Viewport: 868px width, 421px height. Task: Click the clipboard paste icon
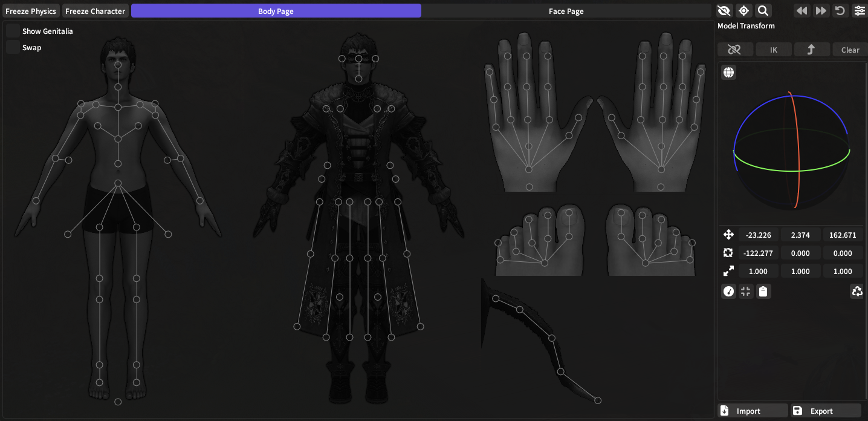(x=763, y=292)
